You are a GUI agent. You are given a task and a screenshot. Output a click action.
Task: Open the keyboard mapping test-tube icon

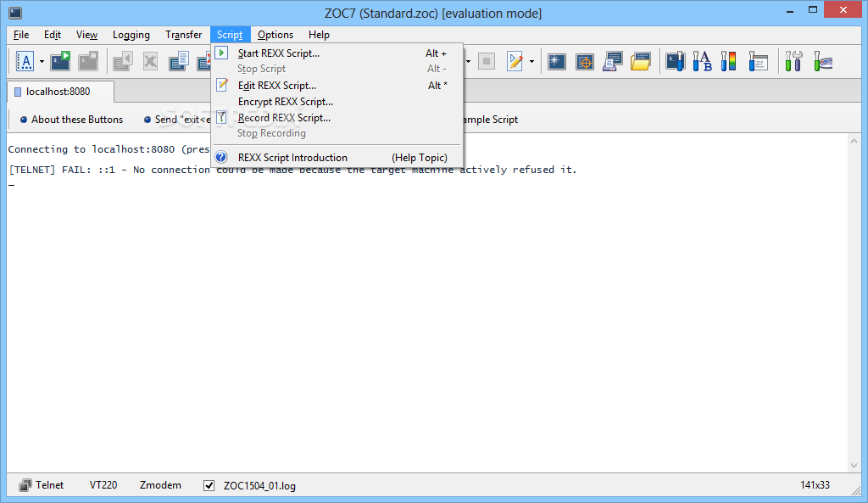pos(823,61)
